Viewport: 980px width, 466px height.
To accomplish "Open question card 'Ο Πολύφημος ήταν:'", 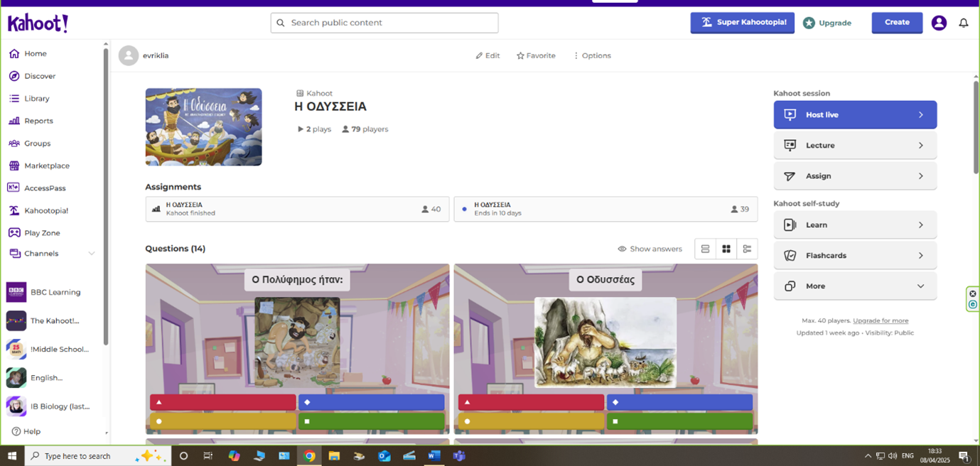I will pos(297,349).
